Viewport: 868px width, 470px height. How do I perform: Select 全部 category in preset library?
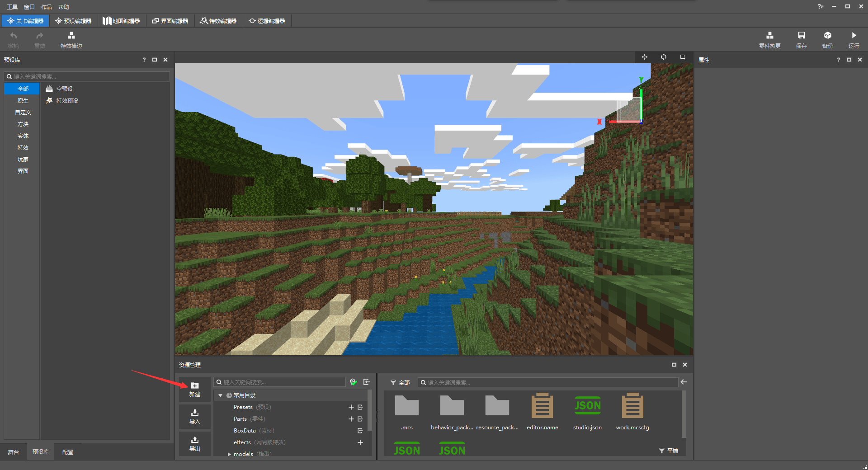point(23,89)
